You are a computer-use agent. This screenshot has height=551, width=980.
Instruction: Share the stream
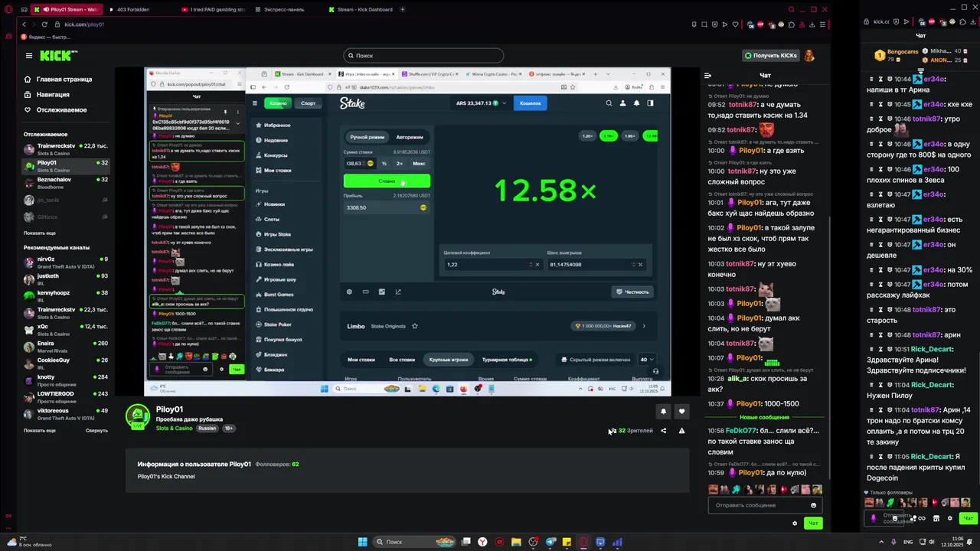[663, 431]
